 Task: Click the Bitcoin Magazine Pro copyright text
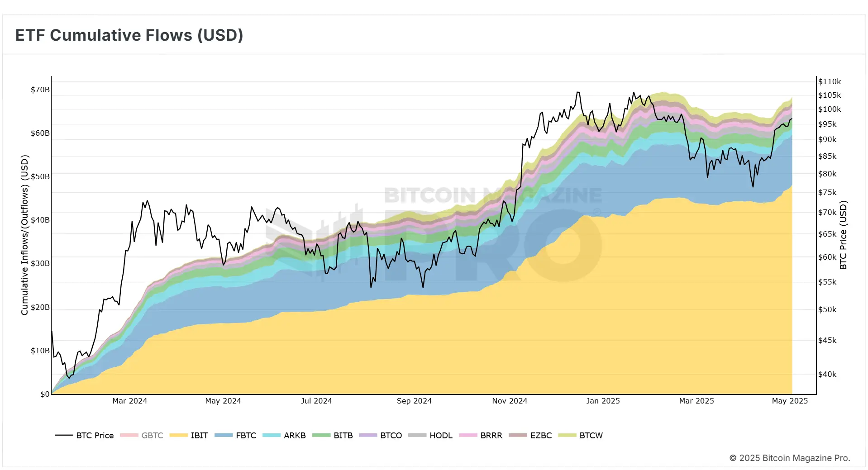point(790,458)
